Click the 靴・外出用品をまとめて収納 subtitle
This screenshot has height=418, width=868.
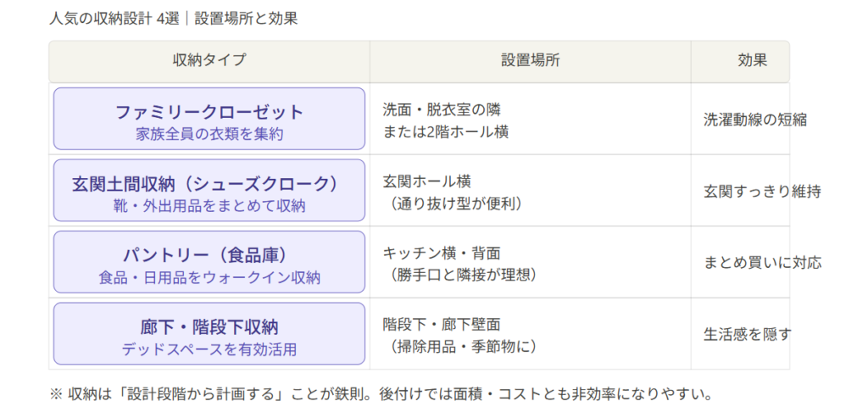pos(209,206)
